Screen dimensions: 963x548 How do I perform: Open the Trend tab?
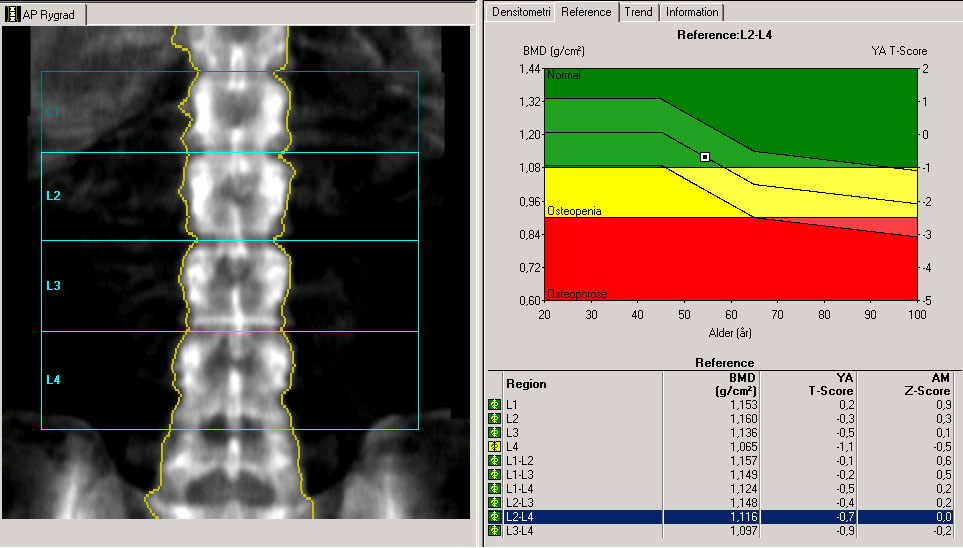pyautogui.click(x=638, y=12)
